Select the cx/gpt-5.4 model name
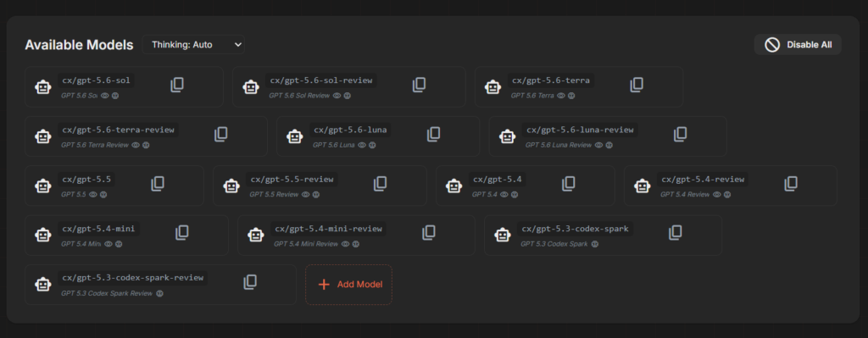This screenshot has width=868, height=338. [498, 180]
